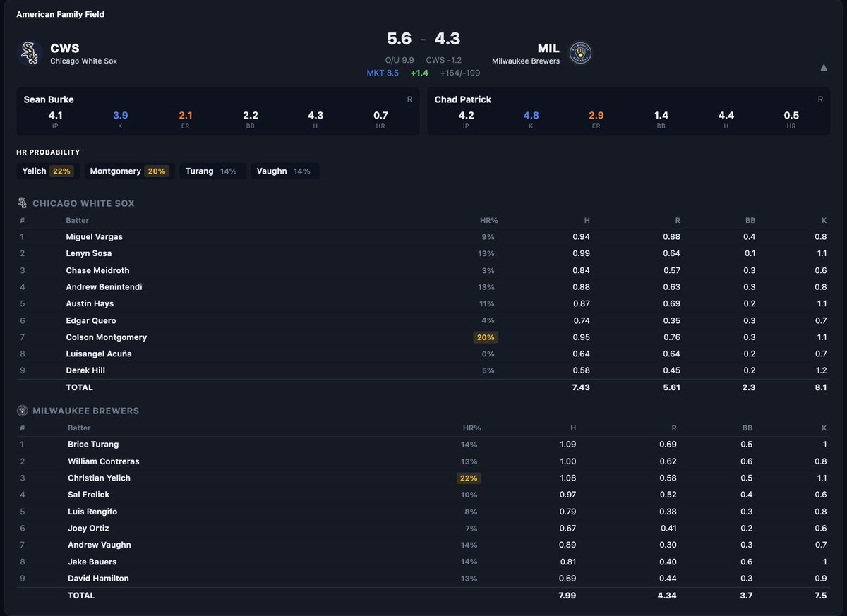Select the Yelich 22% HR probability chip

48,171
